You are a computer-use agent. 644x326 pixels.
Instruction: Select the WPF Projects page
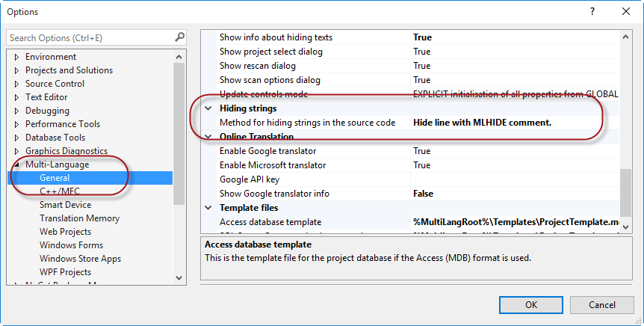pos(65,272)
